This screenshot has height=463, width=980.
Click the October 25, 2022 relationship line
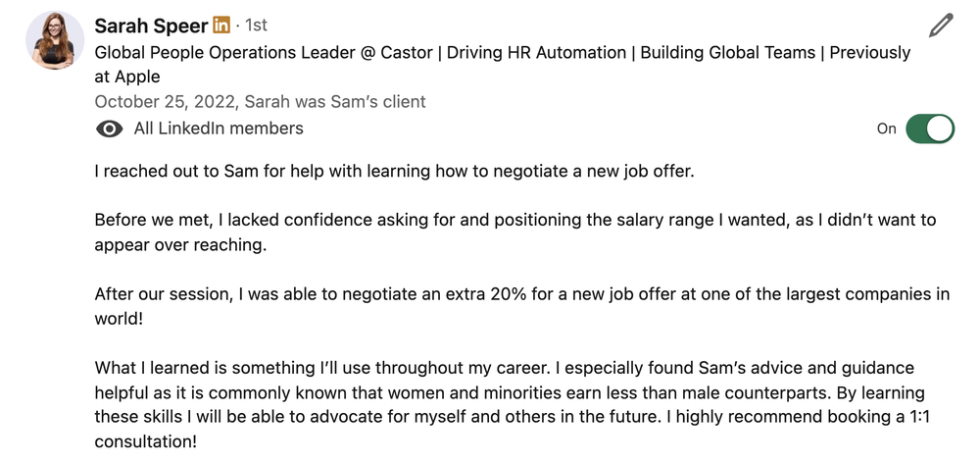coord(260,101)
